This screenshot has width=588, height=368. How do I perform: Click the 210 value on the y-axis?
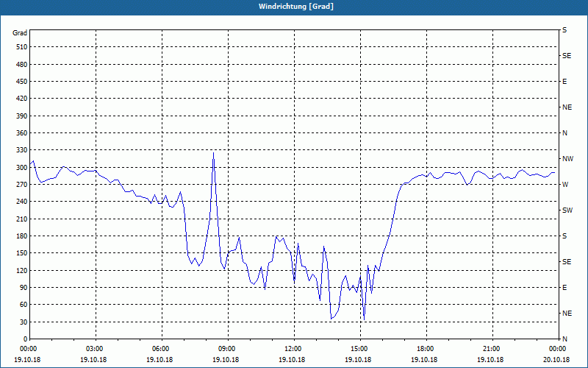(21, 219)
